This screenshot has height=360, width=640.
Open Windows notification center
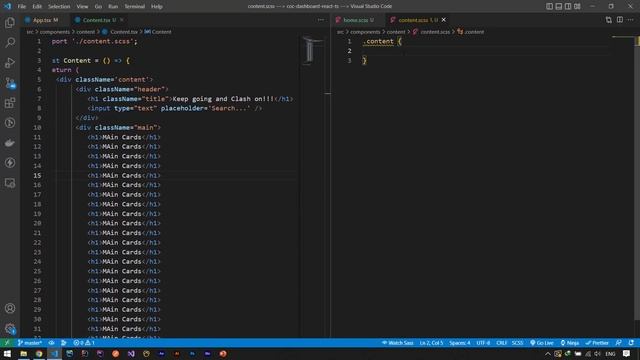pos(627,353)
